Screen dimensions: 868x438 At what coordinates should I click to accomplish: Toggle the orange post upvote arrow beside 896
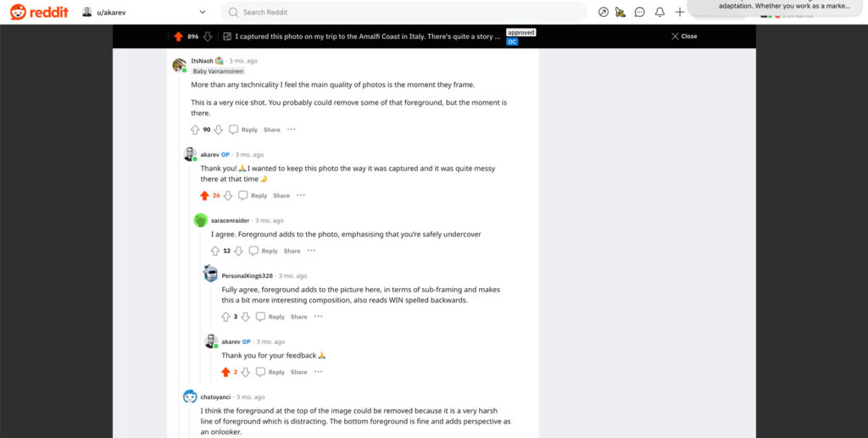(178, 36)
